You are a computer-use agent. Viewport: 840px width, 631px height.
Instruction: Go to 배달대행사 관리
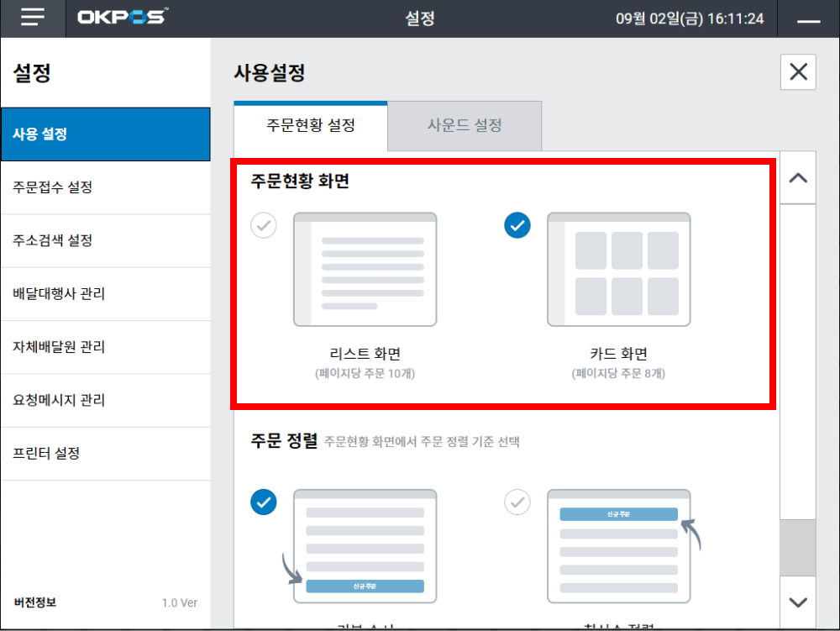[x=59, y=294]
